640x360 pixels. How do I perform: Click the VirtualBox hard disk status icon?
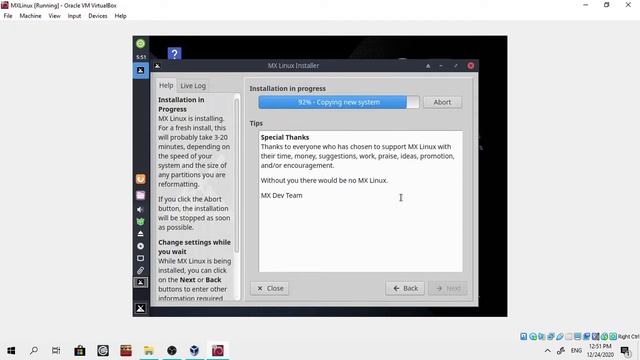coord(524,336)
